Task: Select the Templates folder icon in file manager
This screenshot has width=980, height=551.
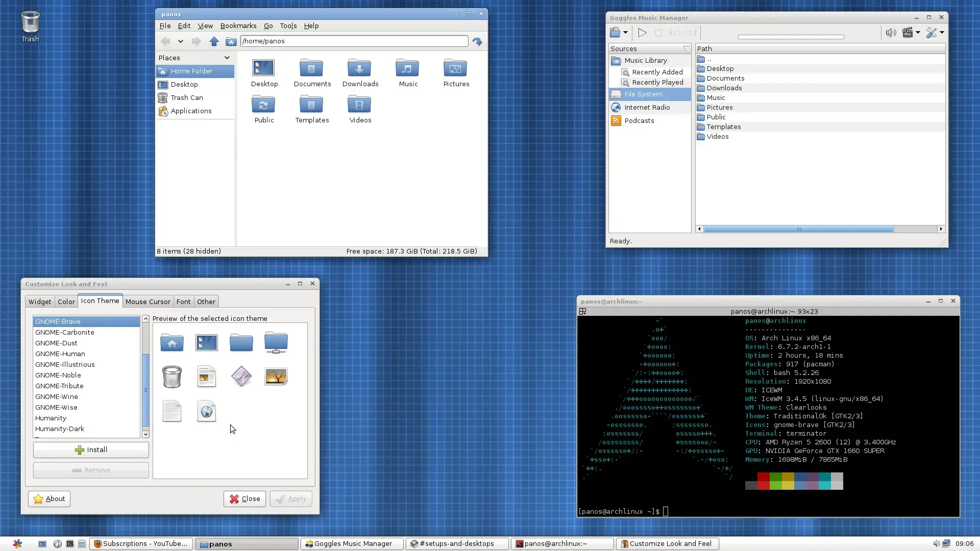Action: (x=312, y=109)
